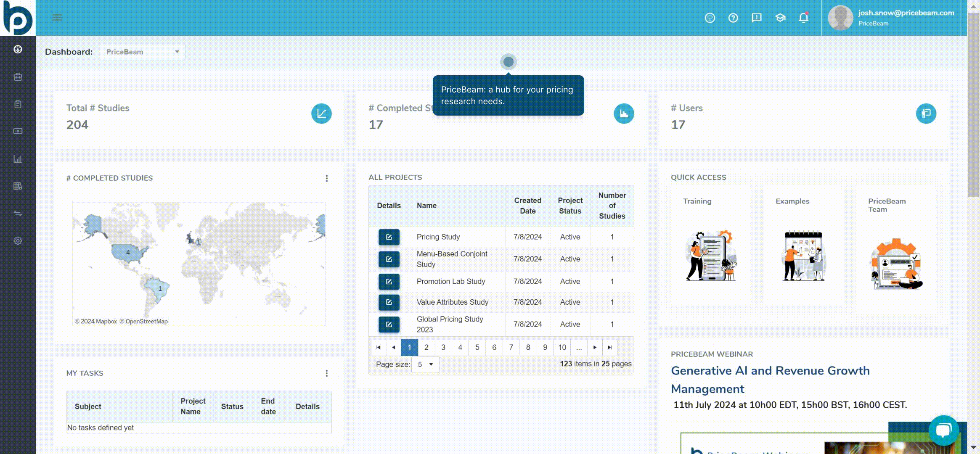The height and width of the screenshot is (454, 980).
Task: Open the bar chart icon in sidebar
Action: tap(18, 159)
